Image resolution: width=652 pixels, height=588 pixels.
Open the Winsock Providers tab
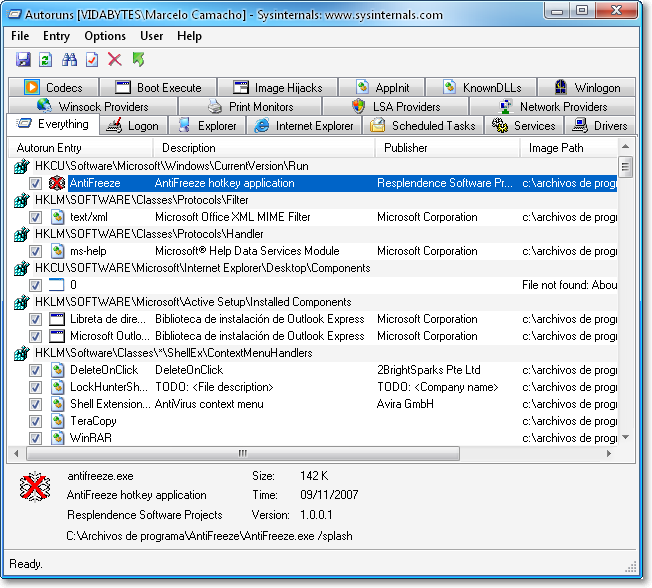(x=93, y=106)
